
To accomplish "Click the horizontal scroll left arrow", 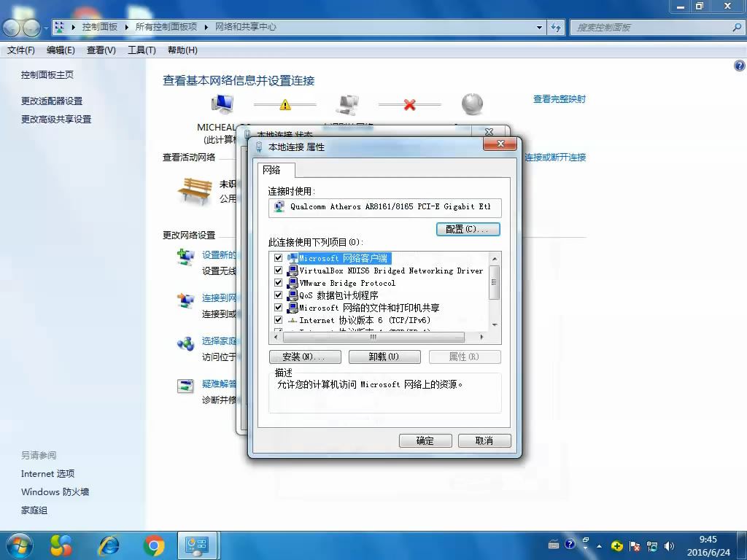I will pyautogui.click(x=276, y=337).
